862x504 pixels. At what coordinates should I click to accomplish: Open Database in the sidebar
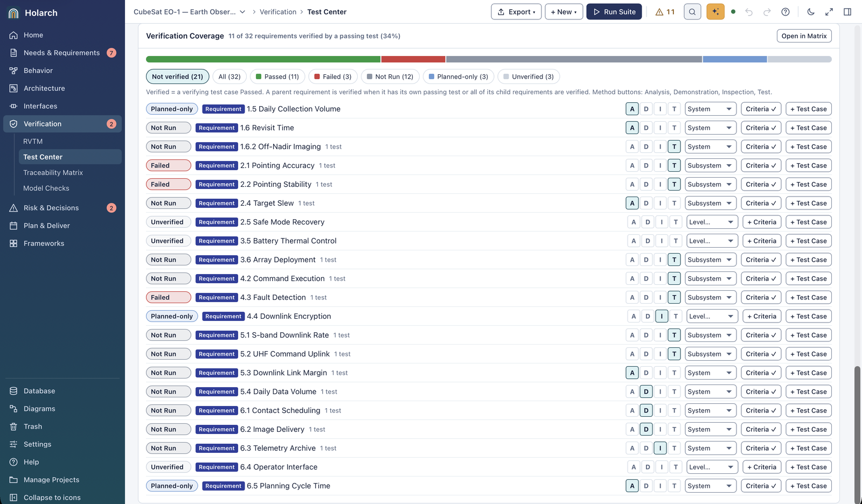[62, 391]
